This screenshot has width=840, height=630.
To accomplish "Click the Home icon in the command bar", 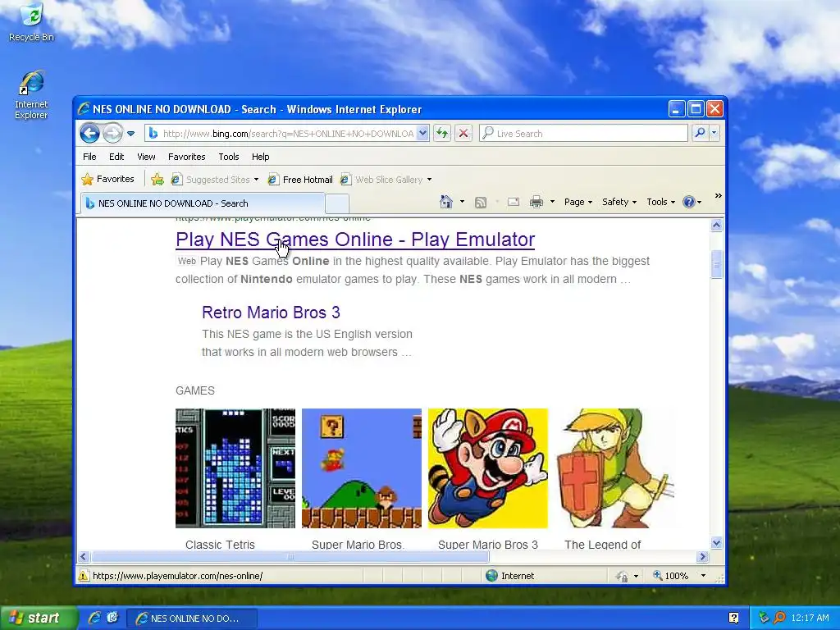I will coord(445,202).
